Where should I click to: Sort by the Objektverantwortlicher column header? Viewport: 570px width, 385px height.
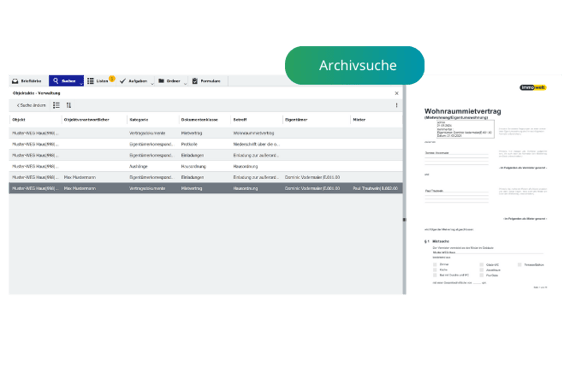point(87,120)
